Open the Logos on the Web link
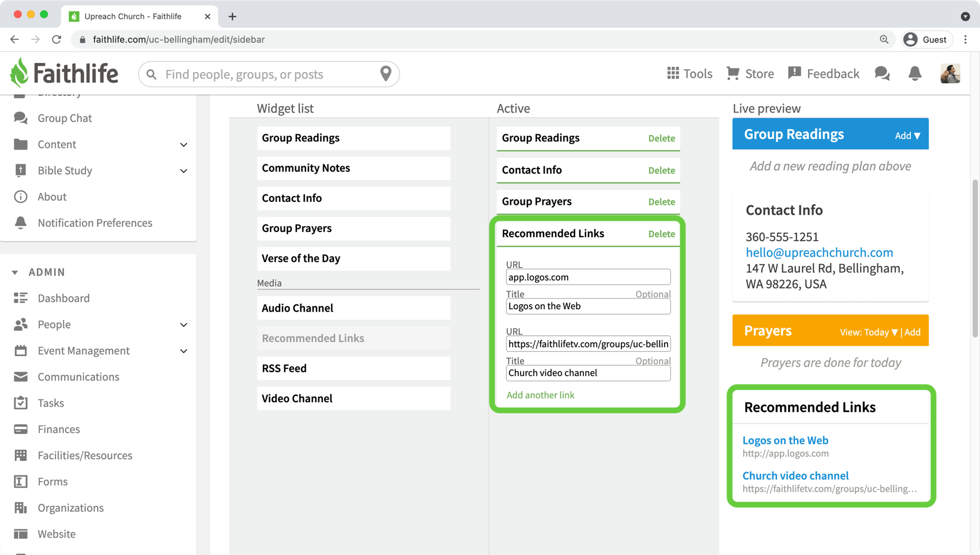 [785, 440]
